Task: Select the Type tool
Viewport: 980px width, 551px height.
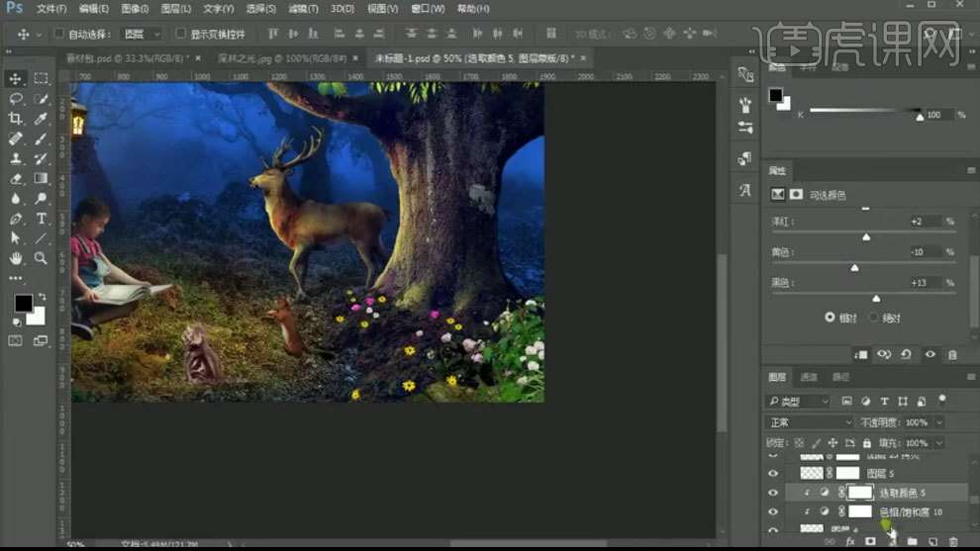Action: pyautogui.click(x=42, y=219)
